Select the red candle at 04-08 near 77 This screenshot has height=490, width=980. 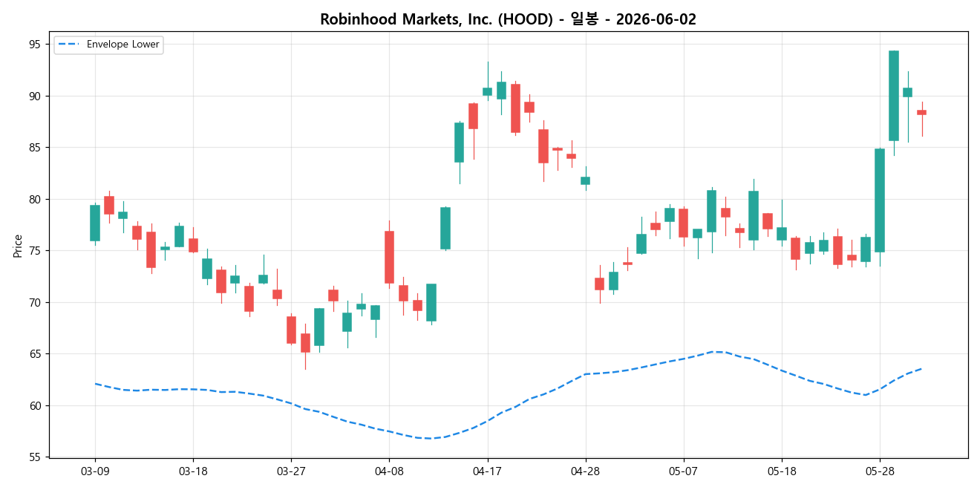[x=389, y=257]
